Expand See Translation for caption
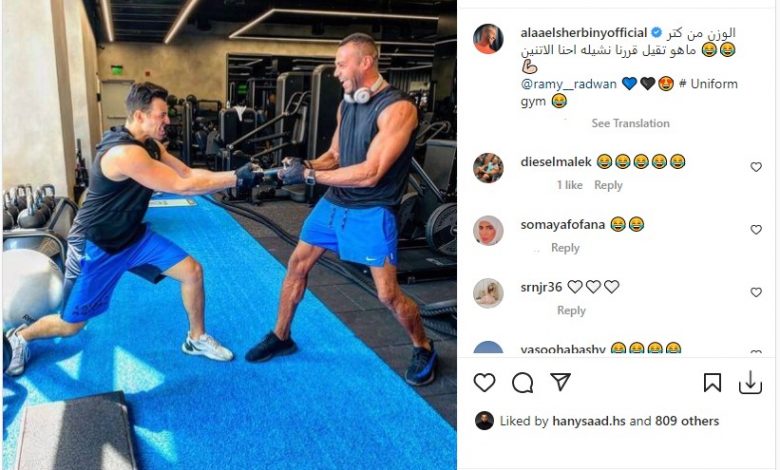The height and width of the screenshot is (470, 780). [630, 123]
